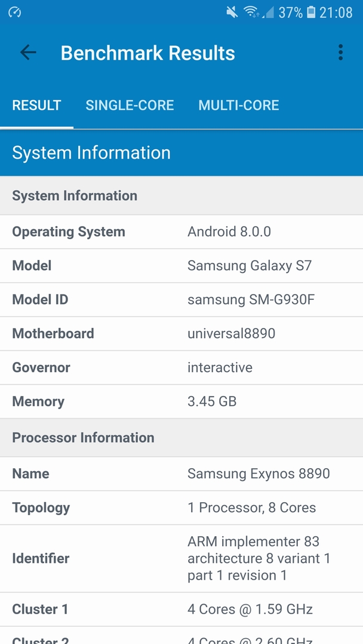Tap the Wi-Fi status icon

pyautogui.click(x=251, y=13)
